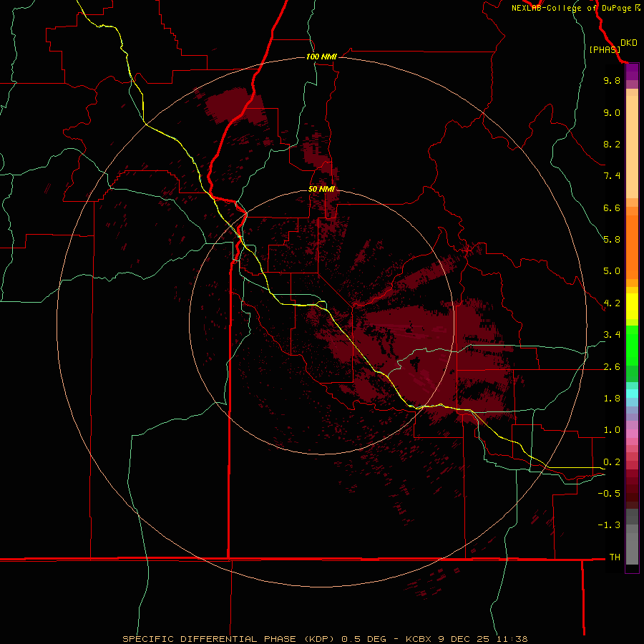Select the 4.2 scale value
The height and width of the screenshot is (644, 644).
[x=612, y=303]
